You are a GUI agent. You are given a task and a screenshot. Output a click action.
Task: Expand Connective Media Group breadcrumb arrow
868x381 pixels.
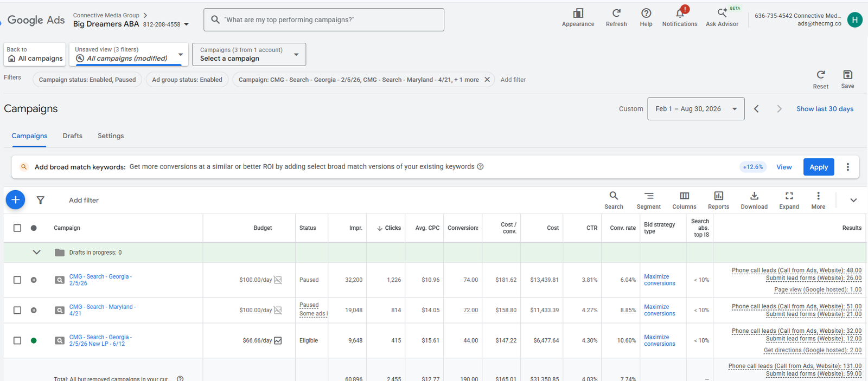[145, 15]
